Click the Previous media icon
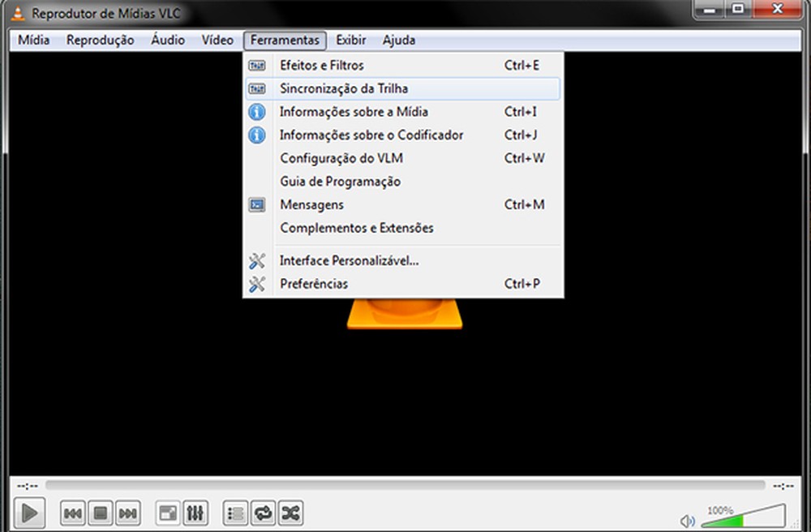The width and height of the screenshot is (811, 532). point(72,513)
